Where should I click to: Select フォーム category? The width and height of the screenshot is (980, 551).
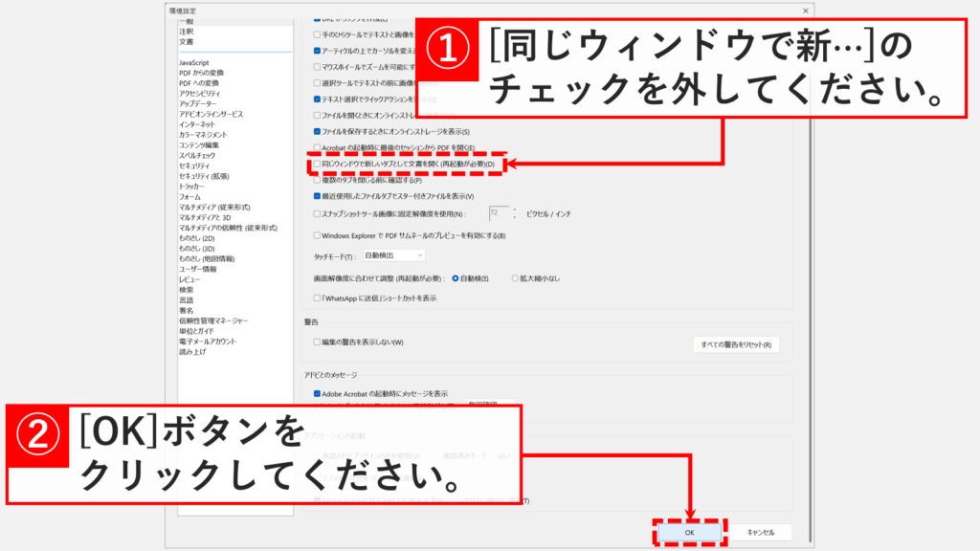(x=189, y=197)
